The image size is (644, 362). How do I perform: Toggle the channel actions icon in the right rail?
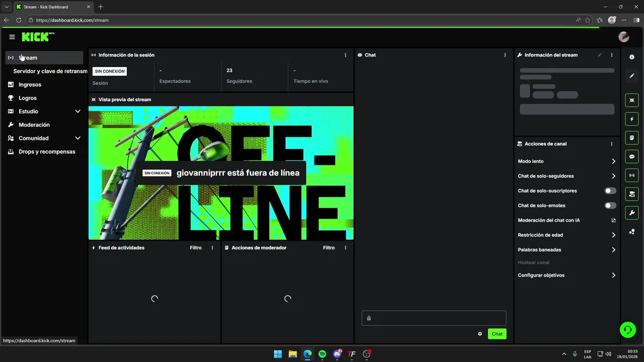632,194
